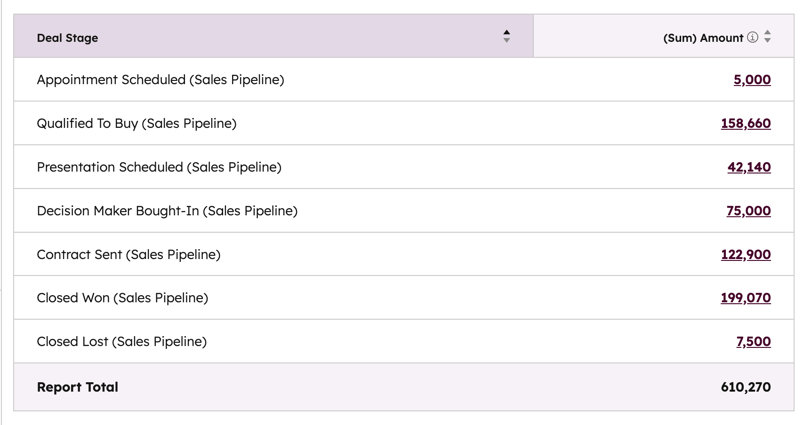Open the 5,000 Appointment Scheduled amount link

[752, 80]
